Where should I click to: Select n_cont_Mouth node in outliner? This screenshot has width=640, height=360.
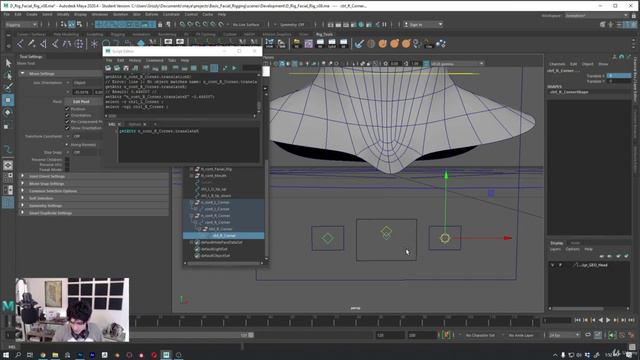213,176
